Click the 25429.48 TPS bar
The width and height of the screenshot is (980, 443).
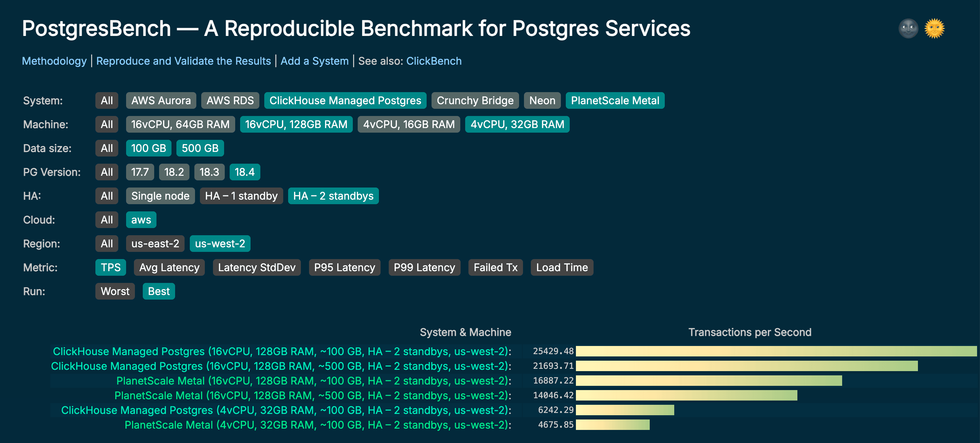coord(776,351)
